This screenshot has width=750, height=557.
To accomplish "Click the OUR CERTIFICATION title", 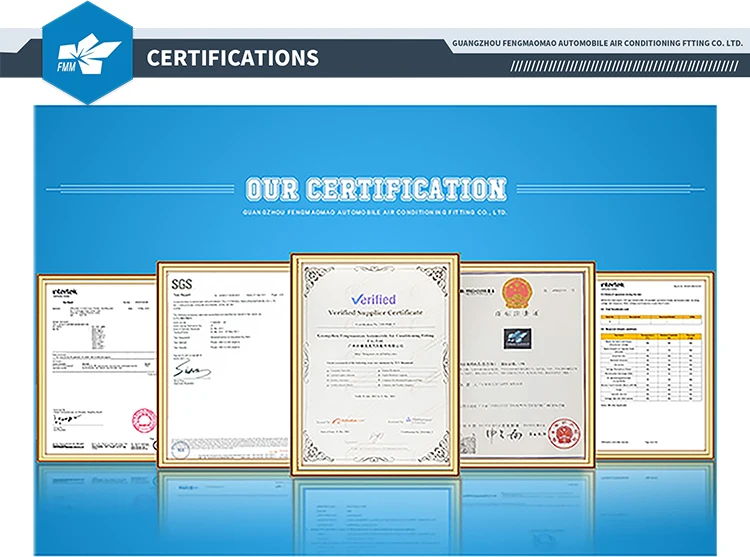I will click(375, 189).
